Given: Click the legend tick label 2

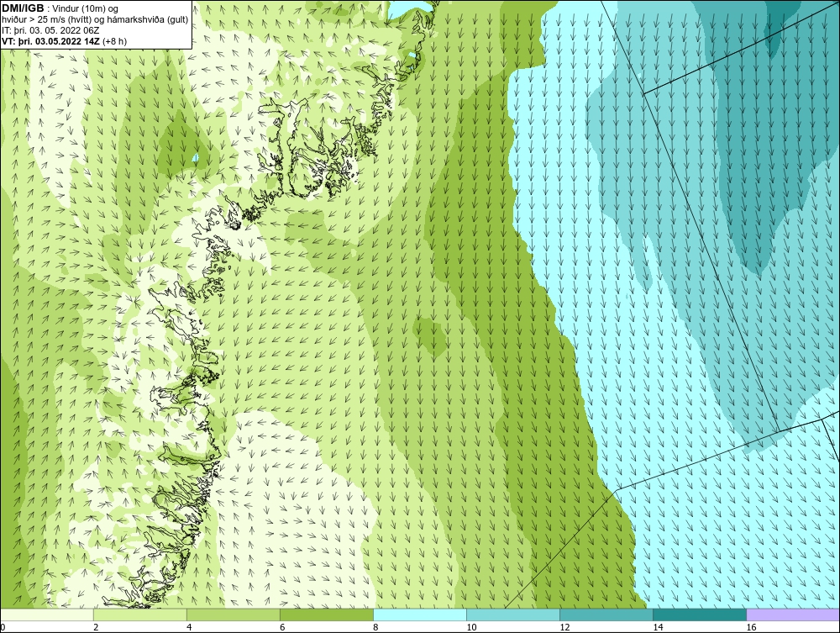Looking at the screenshot, I should (96, 628).
